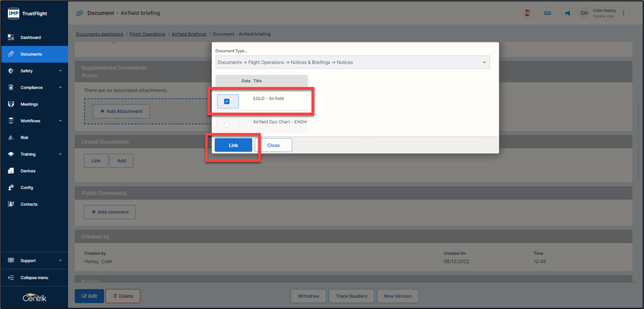Open the Risk warning triangle icon
The height and width of the screenshot is (309, 644).
[x=11, y=137]
